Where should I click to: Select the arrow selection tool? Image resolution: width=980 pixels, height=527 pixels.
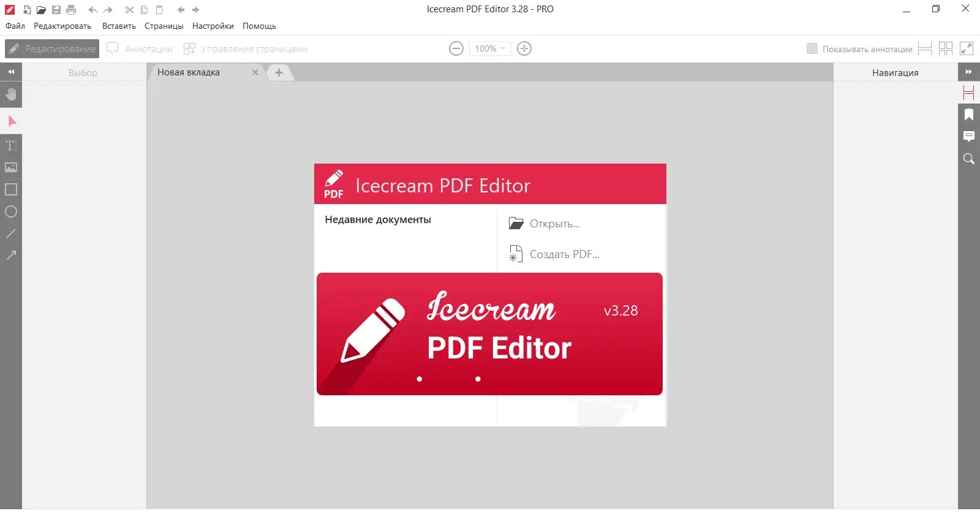[x=11, y=121]
